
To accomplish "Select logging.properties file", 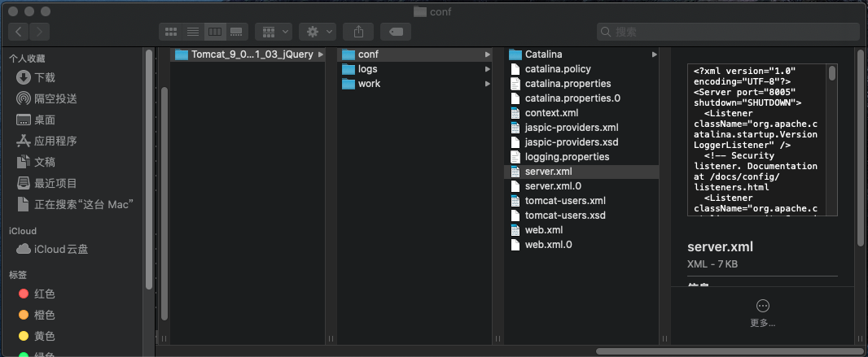I will coord(581,157).
